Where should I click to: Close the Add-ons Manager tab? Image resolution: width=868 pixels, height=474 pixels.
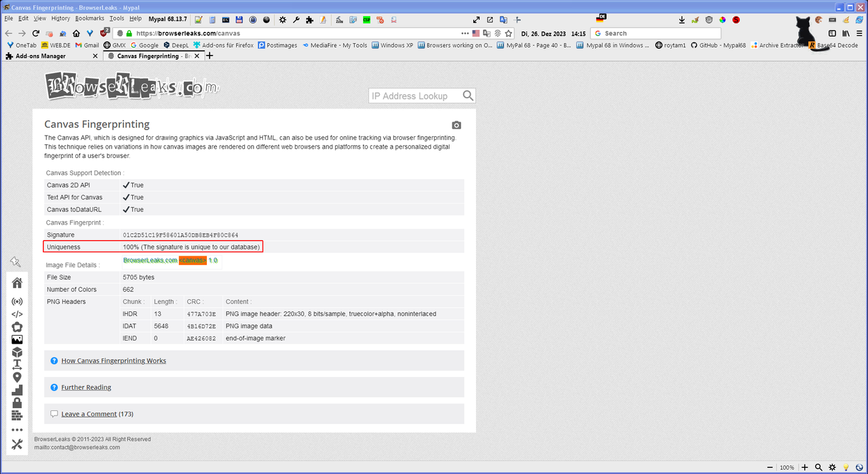click(95, 56)
